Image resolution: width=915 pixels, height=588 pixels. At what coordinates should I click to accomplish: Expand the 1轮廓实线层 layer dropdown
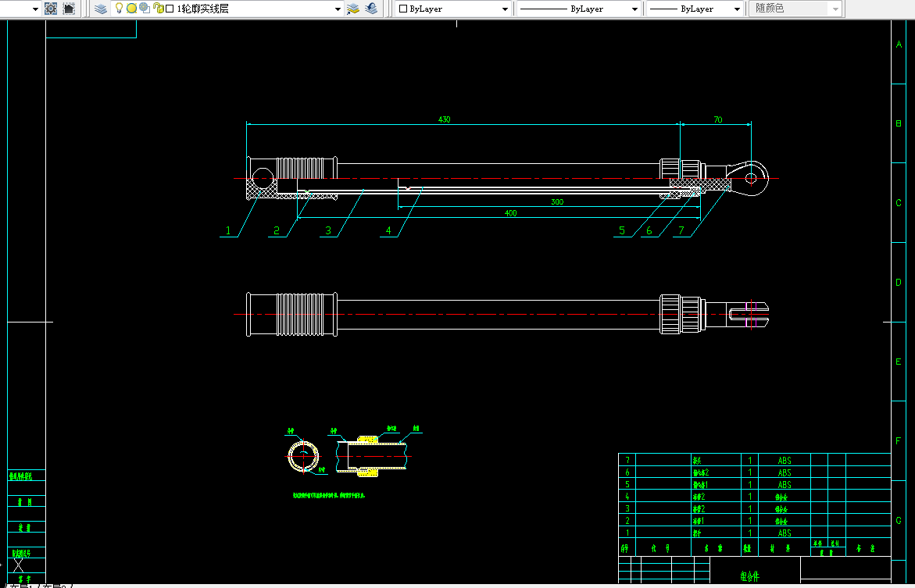[338, 9]
